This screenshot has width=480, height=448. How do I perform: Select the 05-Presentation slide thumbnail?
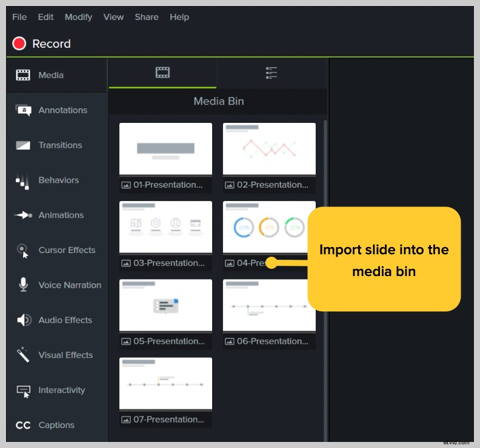point(165,305)
